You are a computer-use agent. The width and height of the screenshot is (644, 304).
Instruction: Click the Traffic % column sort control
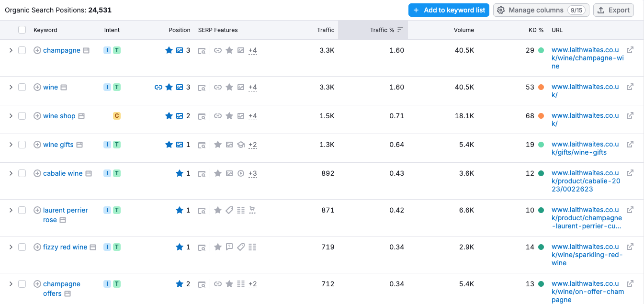(x=401, y=29)
